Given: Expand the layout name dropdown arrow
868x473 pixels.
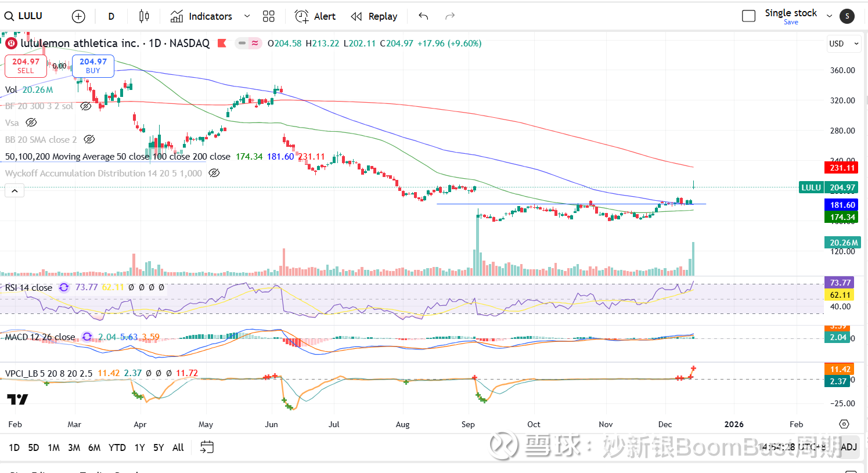Looking at the screenshot, I should point(829,16).
